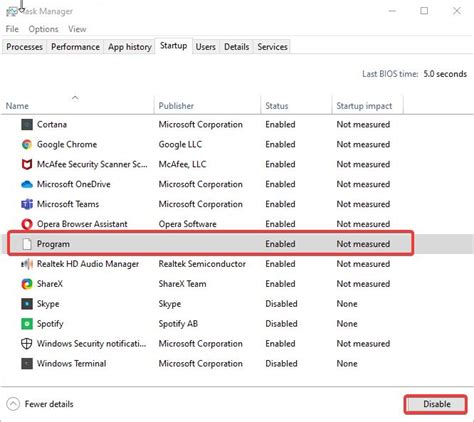
Task: Click Skype's Disabled status cell
Action: [281, 304]
